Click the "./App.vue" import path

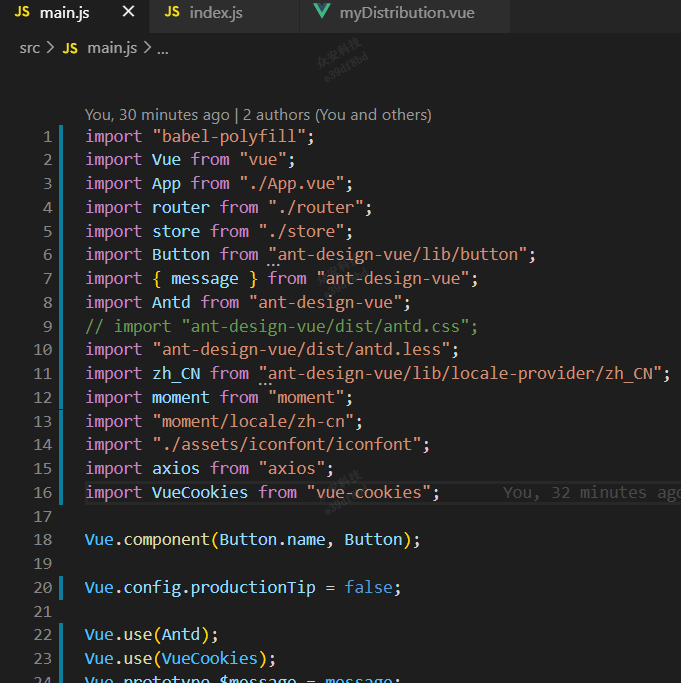coord(292,184)
